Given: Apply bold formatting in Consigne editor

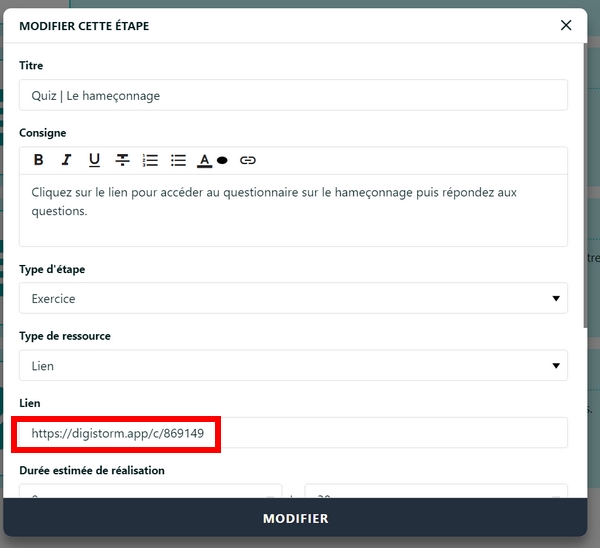Looking at the screenshot, I should 38,160.
